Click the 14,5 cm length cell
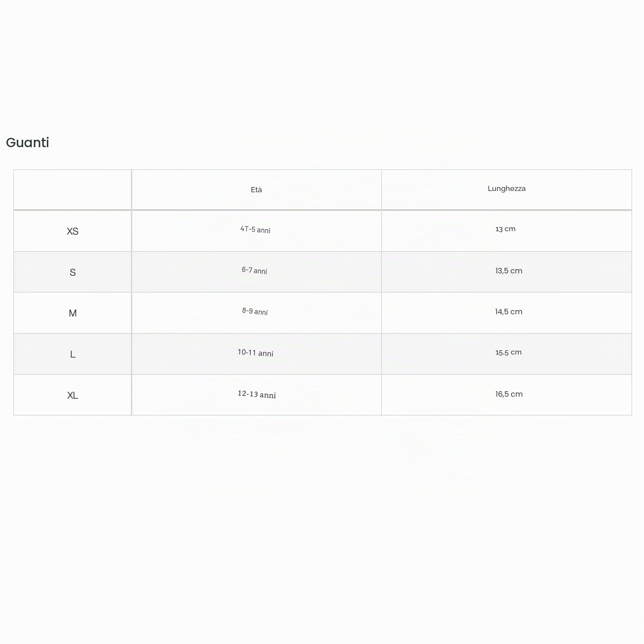 (509, 312)
